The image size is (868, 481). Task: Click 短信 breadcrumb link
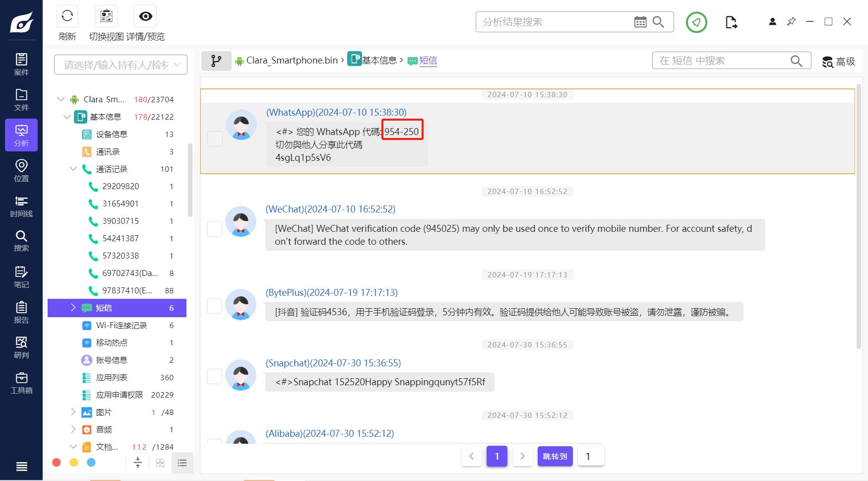click(x=428, y=61)
